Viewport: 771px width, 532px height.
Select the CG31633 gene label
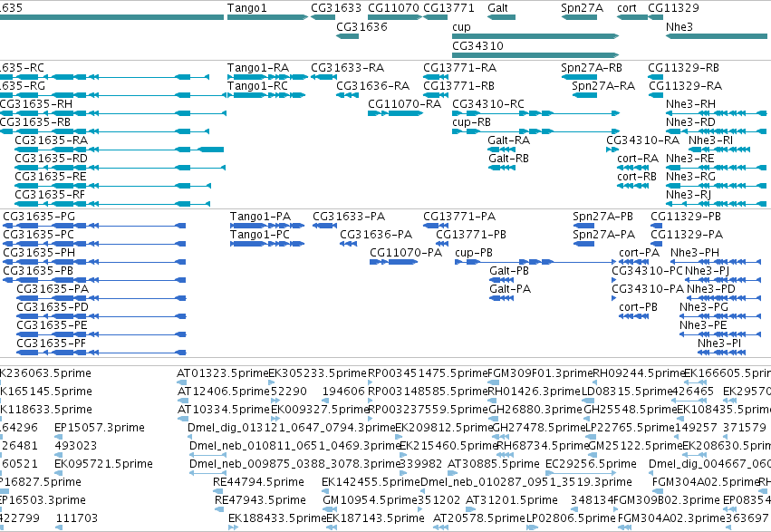click(x=336, y=8)
